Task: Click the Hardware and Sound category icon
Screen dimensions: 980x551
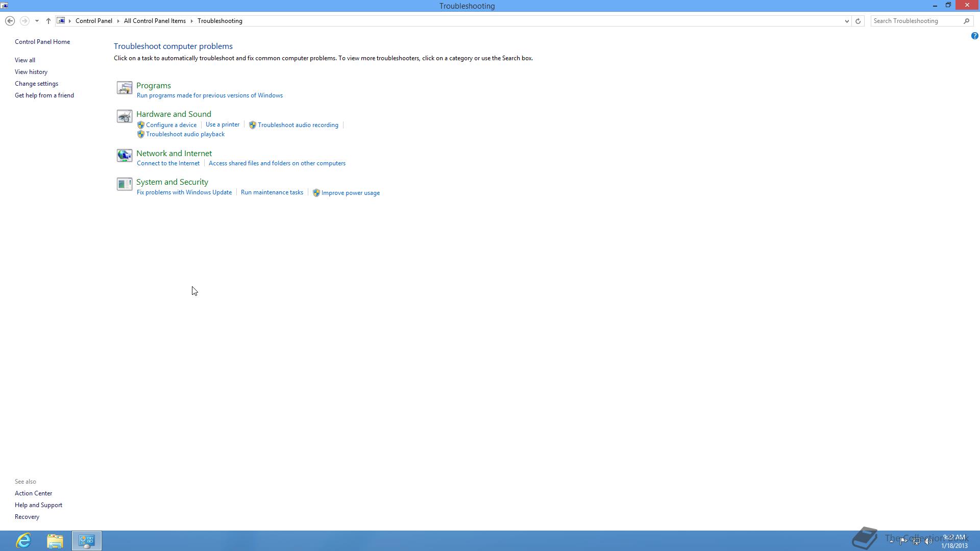Action: (124, 116)
